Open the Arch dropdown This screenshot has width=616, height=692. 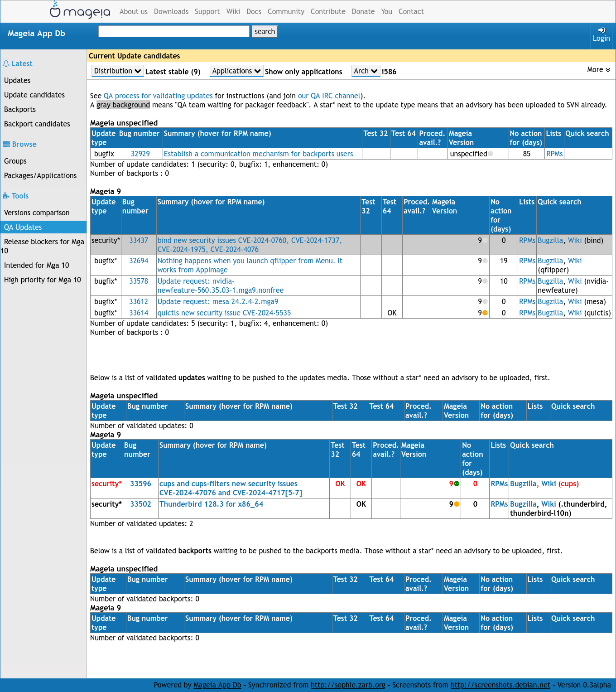tap(366, 71)
